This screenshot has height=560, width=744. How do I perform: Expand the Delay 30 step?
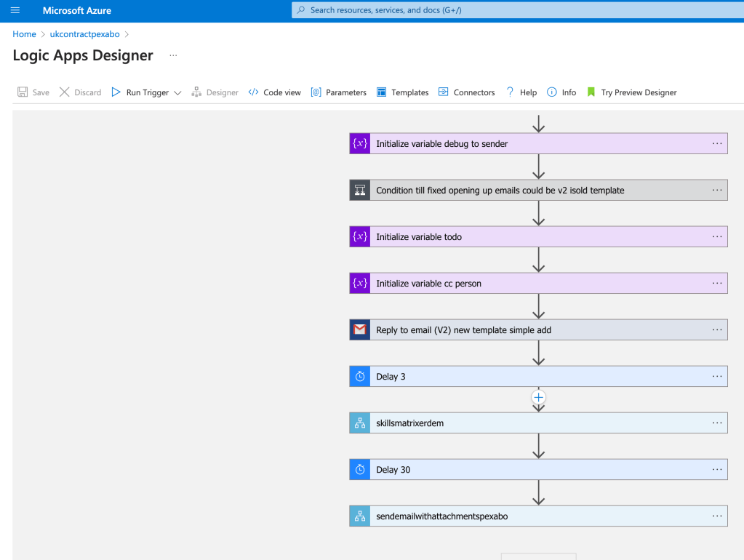(539, 469)
